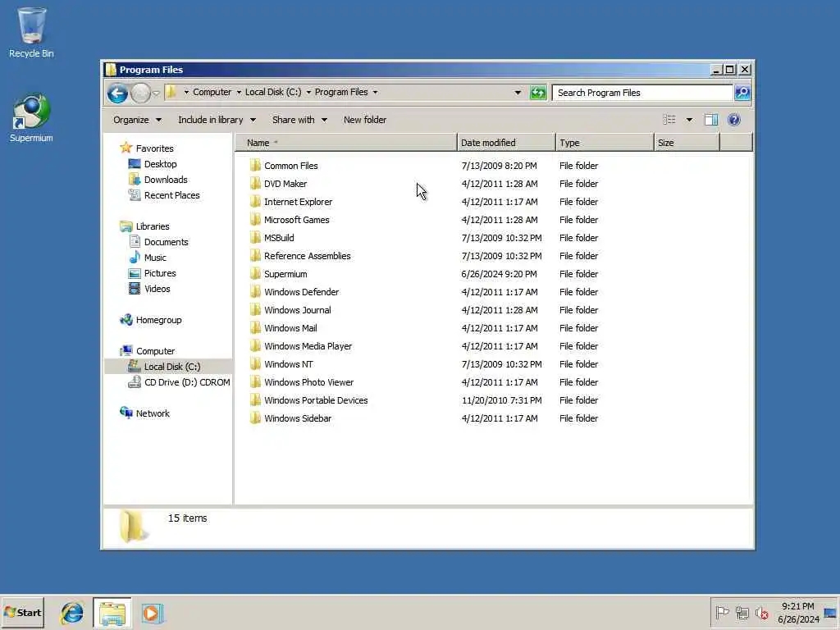
Task: Select CD Drive (D:) CDROM
Action: click(187, 382)
